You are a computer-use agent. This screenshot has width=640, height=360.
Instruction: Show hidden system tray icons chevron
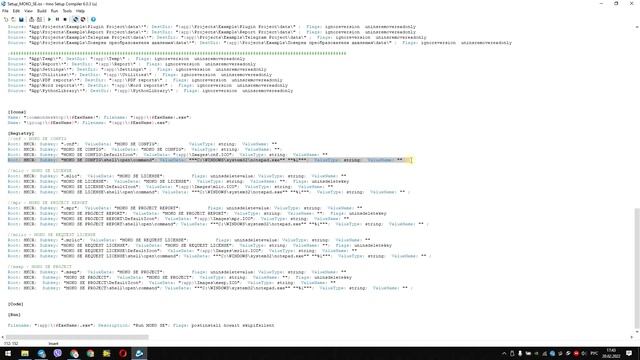pyautogui.click(x=504, y=353)
